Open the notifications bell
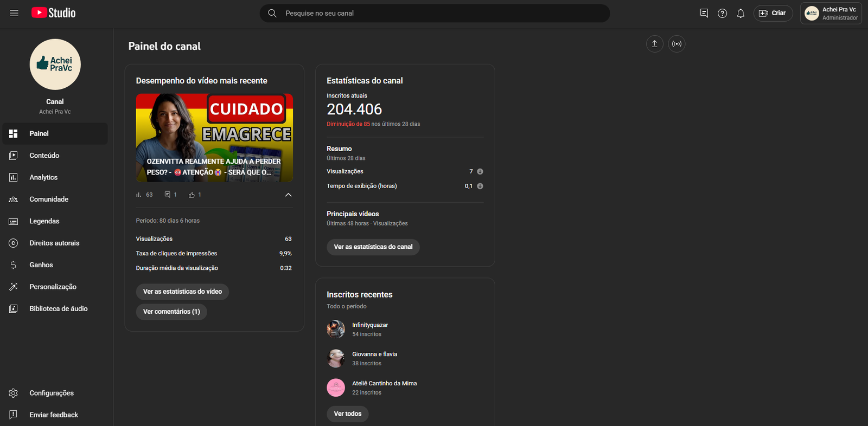Screen dimensions: 868x426 tap(741, 13)
